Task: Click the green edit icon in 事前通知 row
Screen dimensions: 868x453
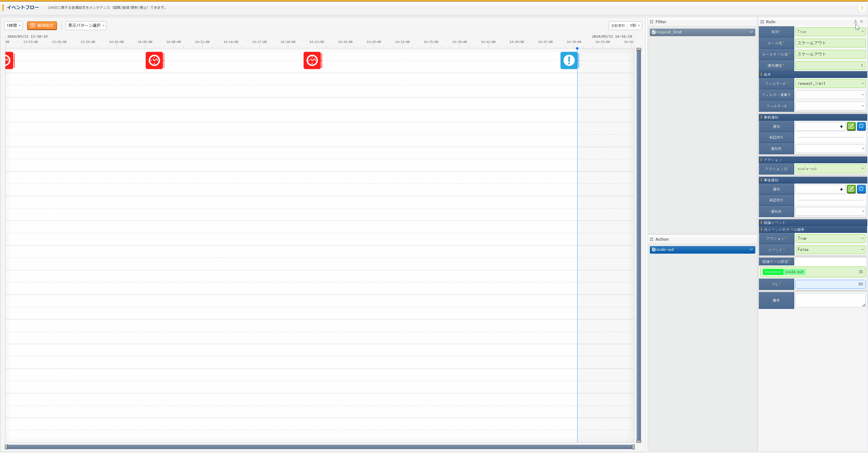Action: [x=851, y=126]
